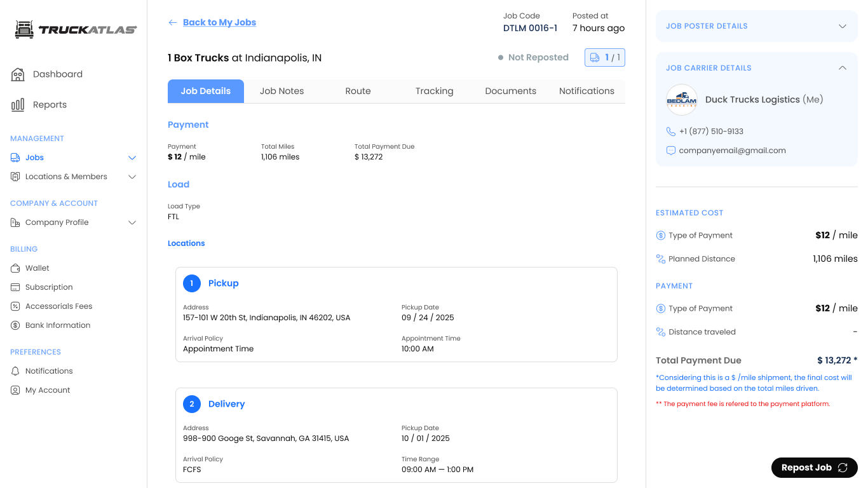Click the TruckAtlas logo
Viewport: 868px width, 488px height.
coord(76,29)
